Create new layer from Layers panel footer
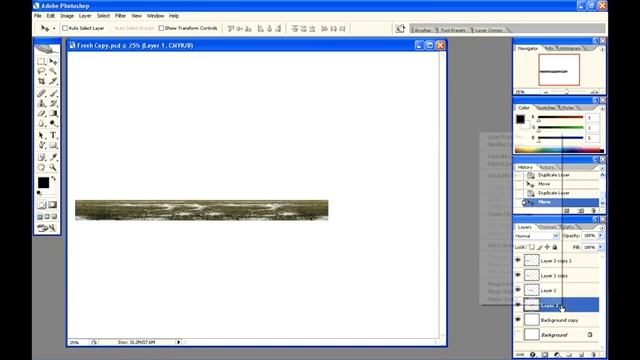640x360 pixels. click(581, 355)
